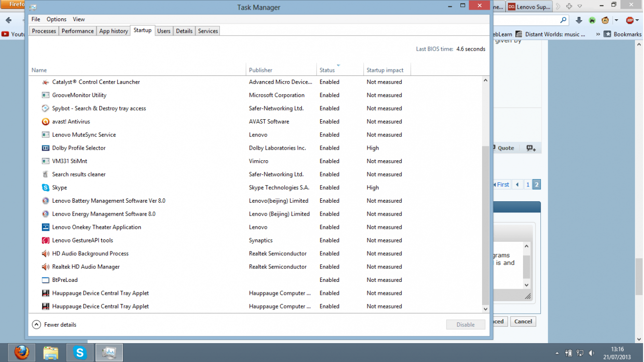Open the View menu
The height and width of the screenshot is (362, 644).
tap(79, 19)
